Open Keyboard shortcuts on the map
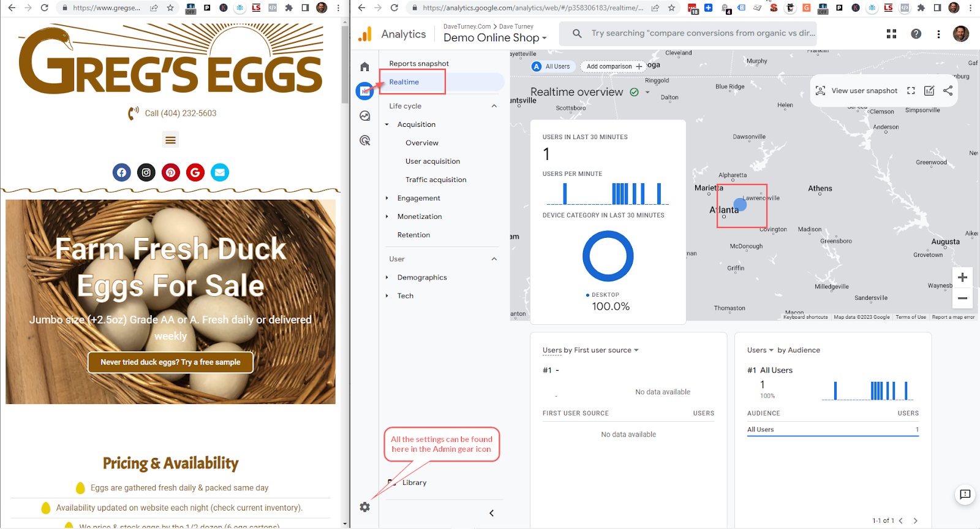This screenshot has width=980, height=529. 805,317
